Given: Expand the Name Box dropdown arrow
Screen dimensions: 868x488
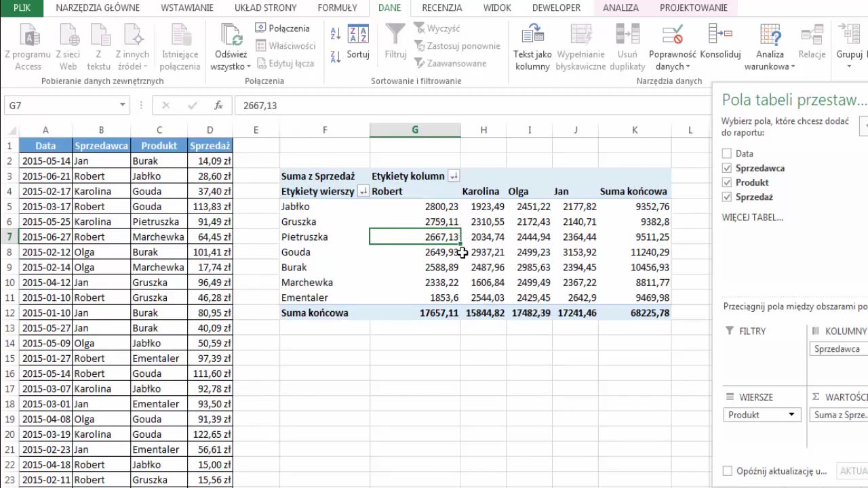Looking at the screenshot, I should coord(123,105).
